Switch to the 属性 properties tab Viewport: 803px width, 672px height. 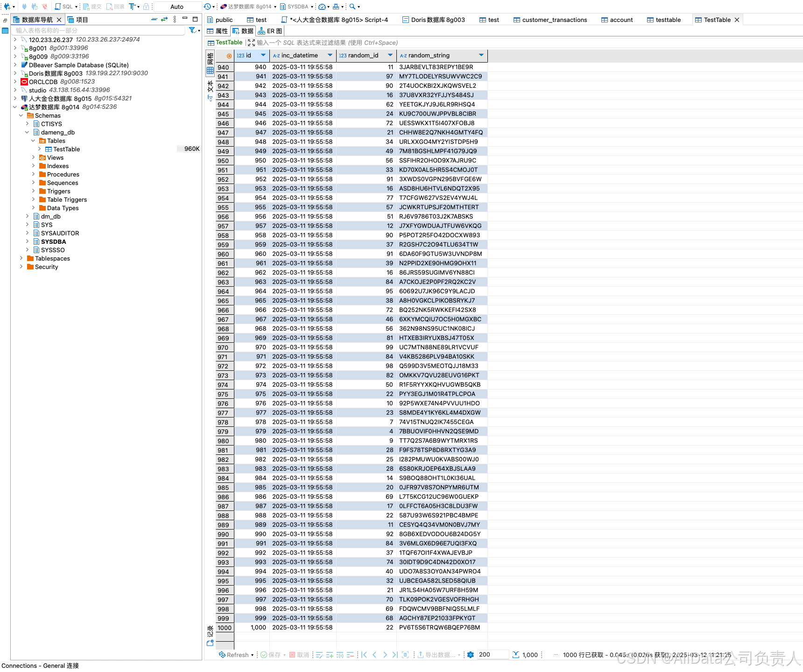tap(218, 31)
